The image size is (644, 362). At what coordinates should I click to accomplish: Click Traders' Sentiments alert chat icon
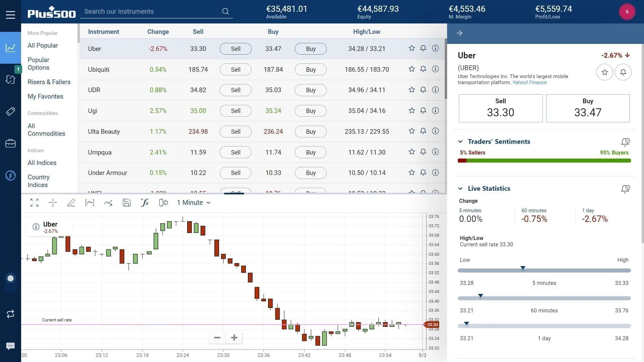coord(625,142)
